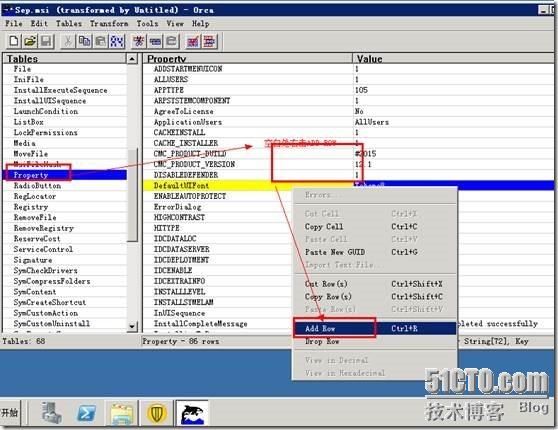Viewport: 558px width, 430px height.
Task: Click the Start button on taskbar
Action: coord(10,413)
